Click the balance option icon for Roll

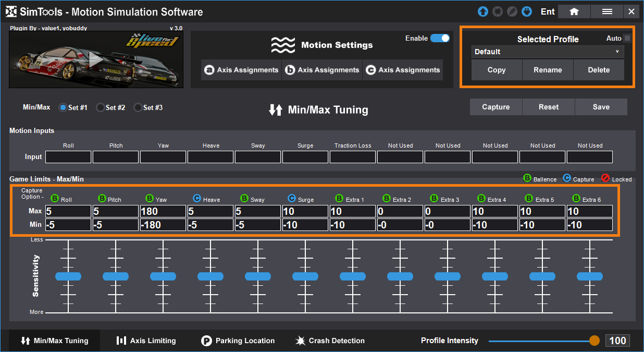(55, 199)
